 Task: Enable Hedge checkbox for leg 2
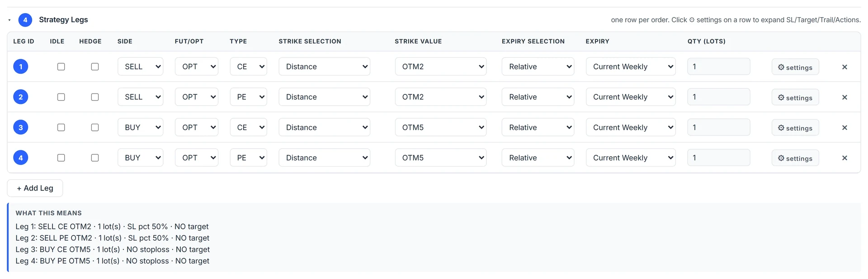point(95,97)
